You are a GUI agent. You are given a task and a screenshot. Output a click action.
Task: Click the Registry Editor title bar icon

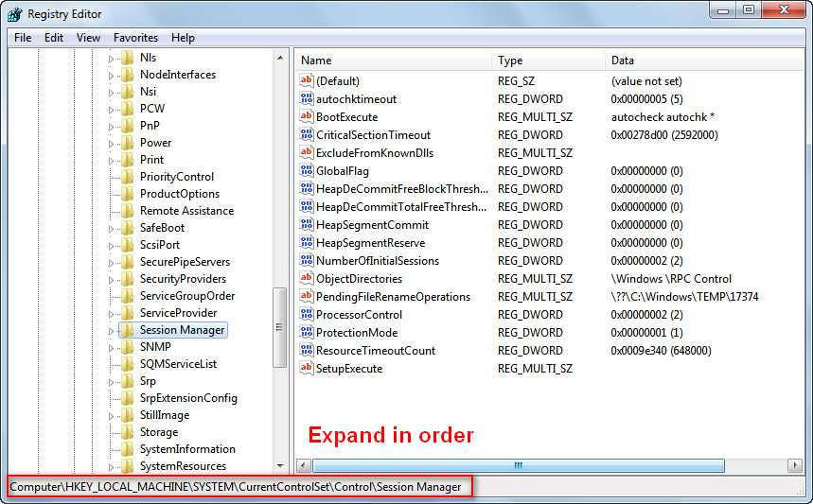14,14
